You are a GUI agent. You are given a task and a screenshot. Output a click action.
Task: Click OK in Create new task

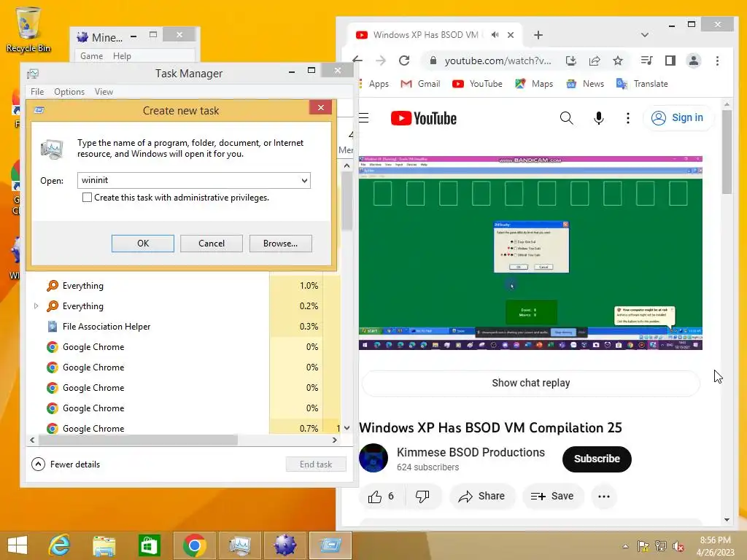pyautogui.click(x=143, y=244)
